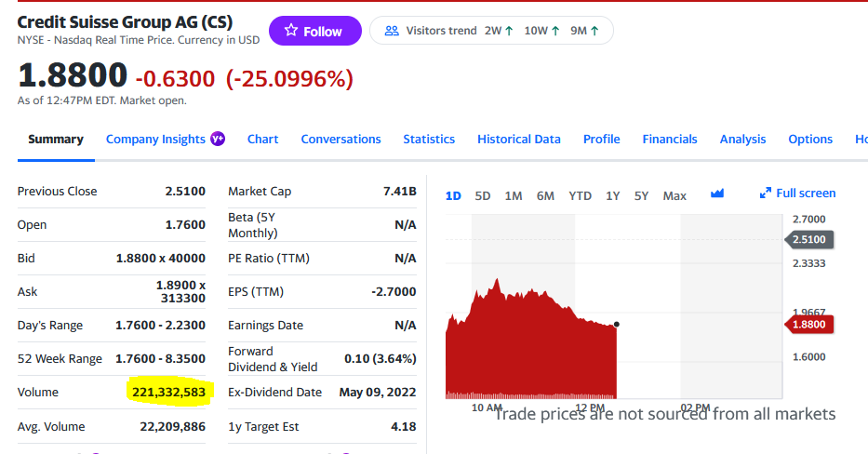
Task: Click the Visitors trend pill
Action: [491, 31]
